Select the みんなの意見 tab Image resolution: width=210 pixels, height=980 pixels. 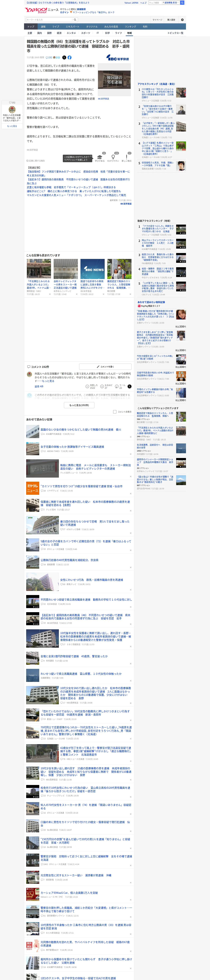111,27
